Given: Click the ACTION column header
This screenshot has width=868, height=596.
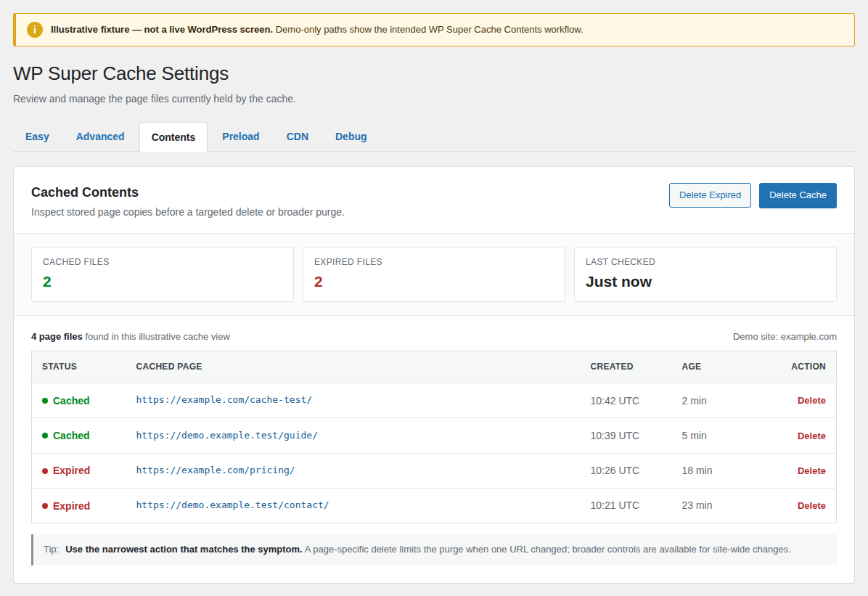Looking at the screenshot, I should (x=808, y=367).
